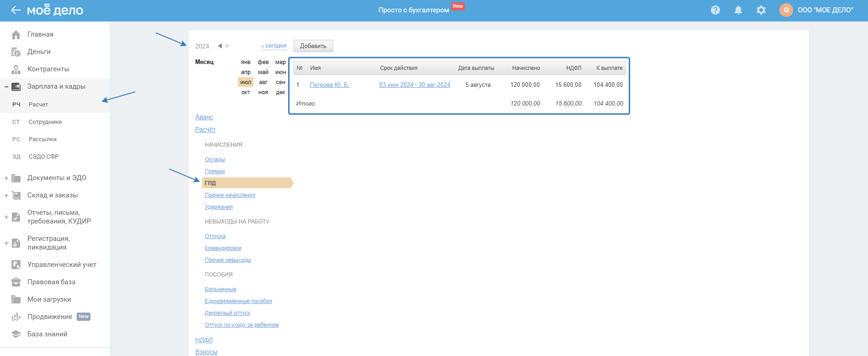868x356 pixels.
Task: Open the Премии accruals link
Action: pyautogui.click(x=215, y=171)
